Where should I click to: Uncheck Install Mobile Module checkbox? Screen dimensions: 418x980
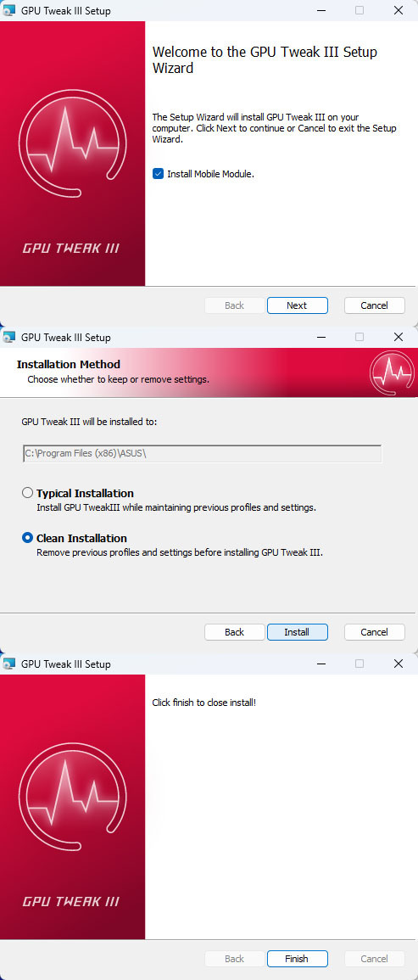158,174
